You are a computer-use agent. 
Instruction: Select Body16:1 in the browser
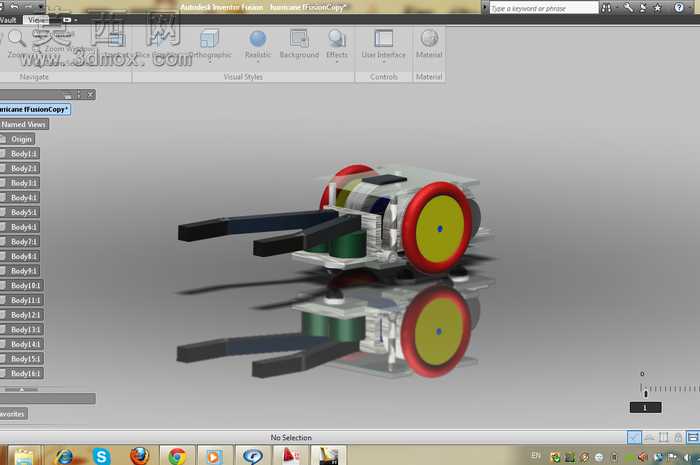(21, 374)
